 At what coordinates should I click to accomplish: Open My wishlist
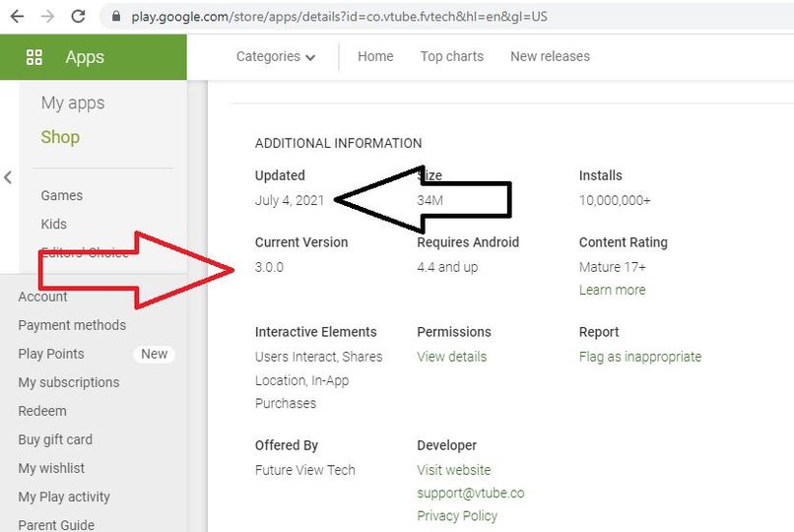[x=51, y=468]
